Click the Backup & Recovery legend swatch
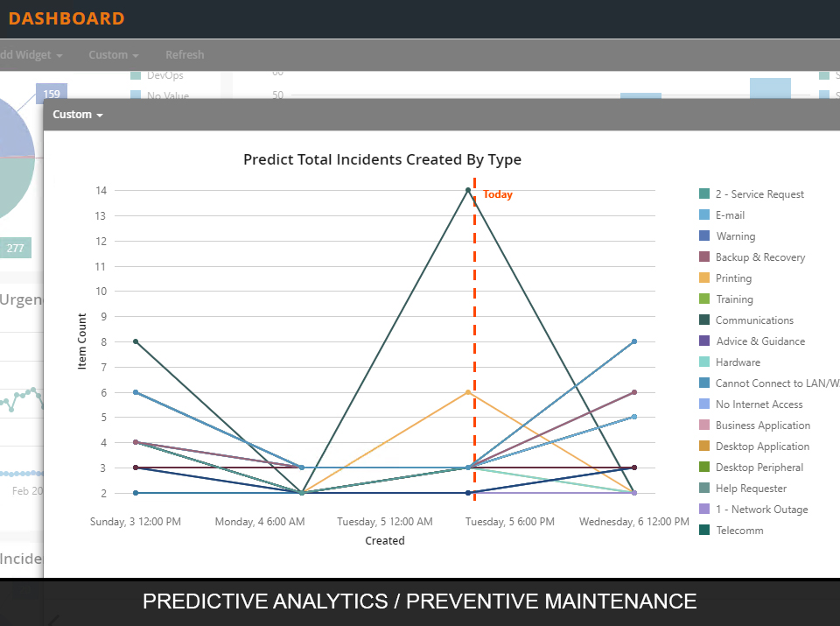Viewport: 840px width, 626px height. (x=704, y=257)
